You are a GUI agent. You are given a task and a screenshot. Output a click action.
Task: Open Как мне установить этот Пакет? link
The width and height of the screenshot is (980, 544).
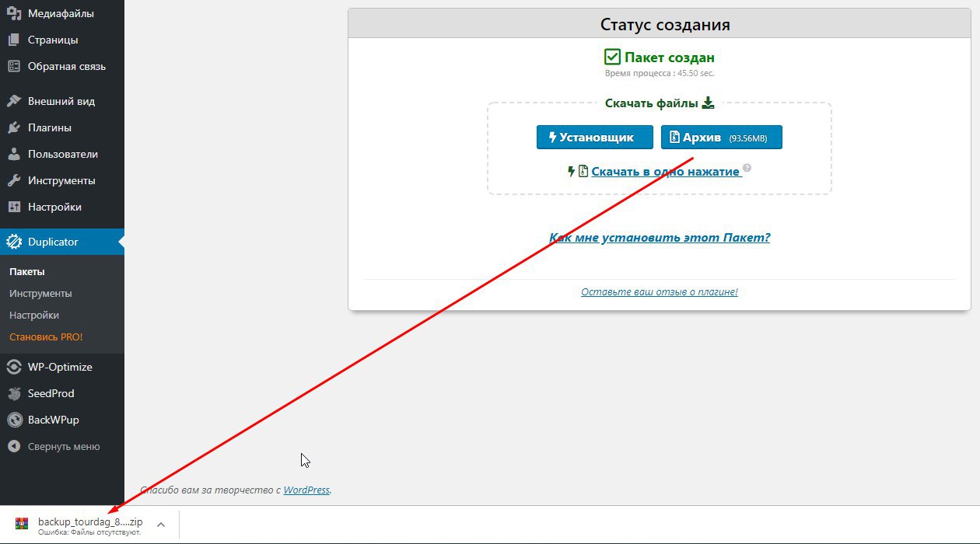660,237
